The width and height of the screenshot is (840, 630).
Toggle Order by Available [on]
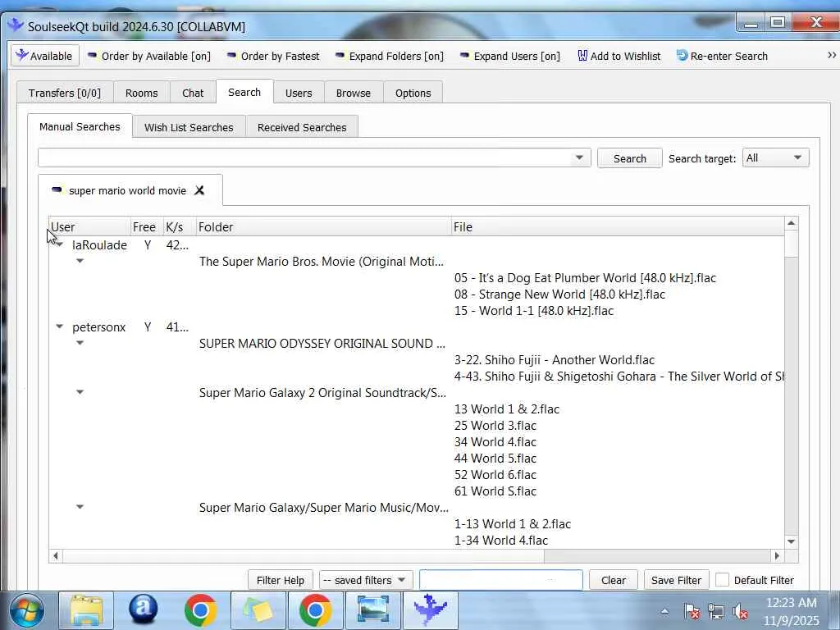click(x=149, y=56)
